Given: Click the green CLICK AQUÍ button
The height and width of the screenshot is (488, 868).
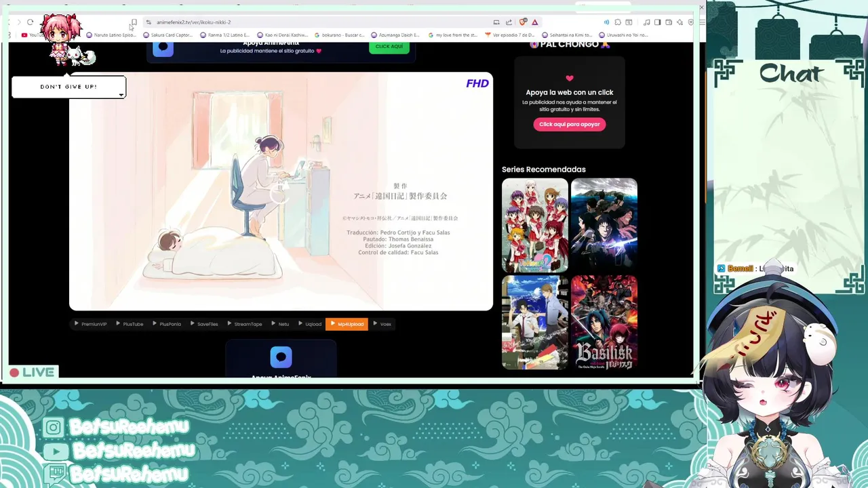Looking at the screenshot, I should coord(389,47).
